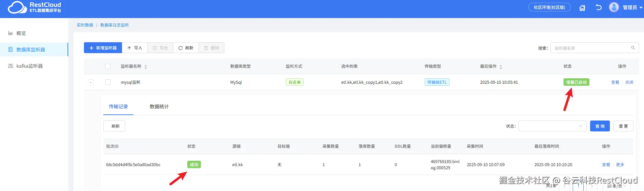Click the search magnifier icon
This screenshot has height=191, width=644.
point(633,48)
